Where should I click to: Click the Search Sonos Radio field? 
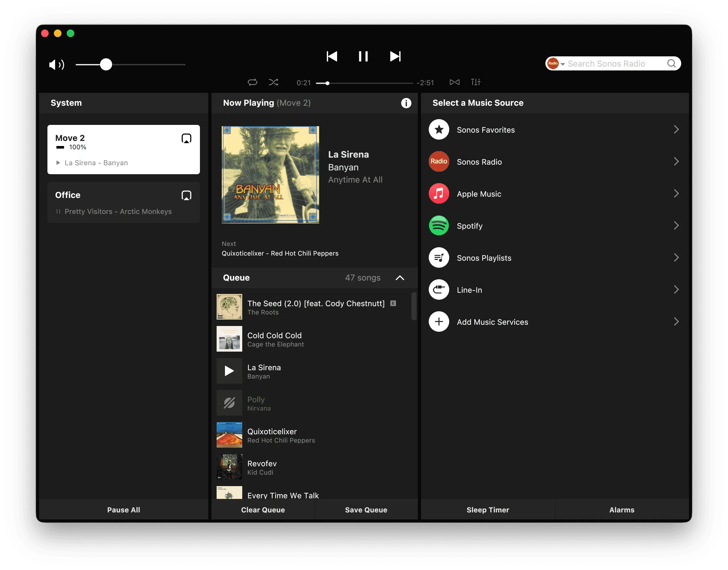click(x=613, y=63)
